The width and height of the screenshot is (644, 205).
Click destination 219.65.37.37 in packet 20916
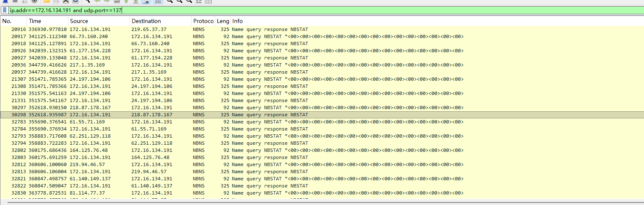click(x=149, y=29)
